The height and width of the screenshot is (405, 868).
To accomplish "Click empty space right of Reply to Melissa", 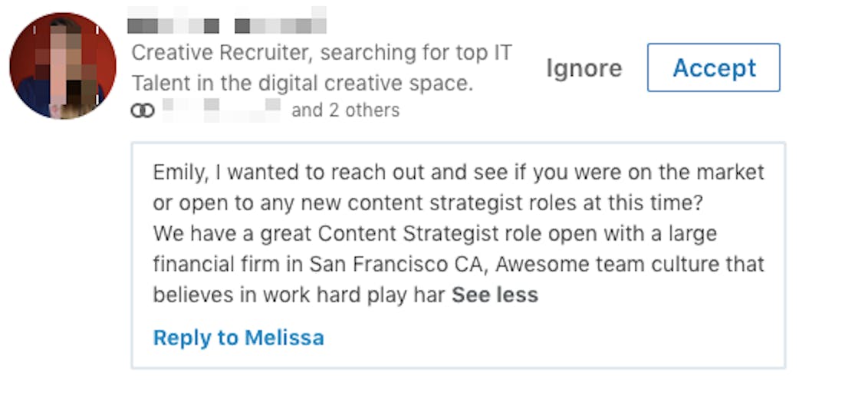I will [554, 338].
